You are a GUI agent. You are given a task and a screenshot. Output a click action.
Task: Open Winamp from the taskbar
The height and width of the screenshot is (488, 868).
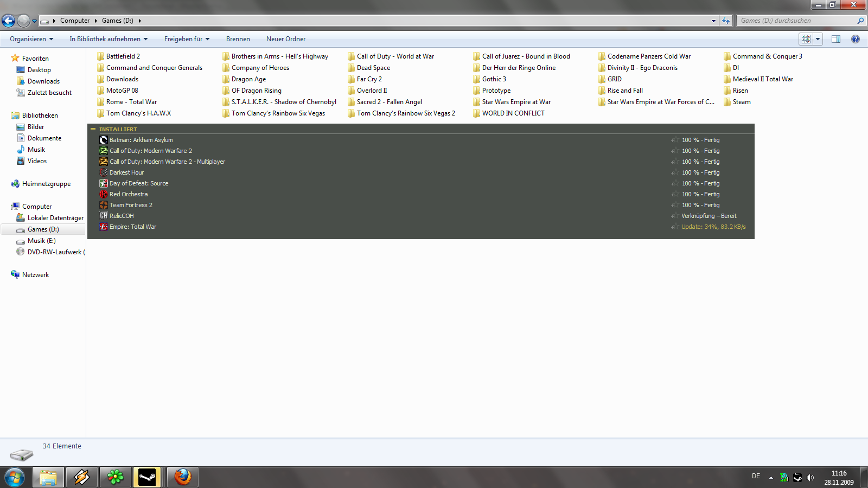point(82,477)
